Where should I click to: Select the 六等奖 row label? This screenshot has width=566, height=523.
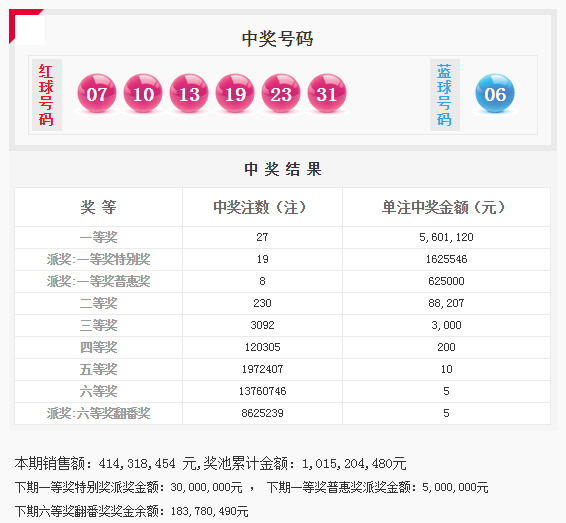98,391
